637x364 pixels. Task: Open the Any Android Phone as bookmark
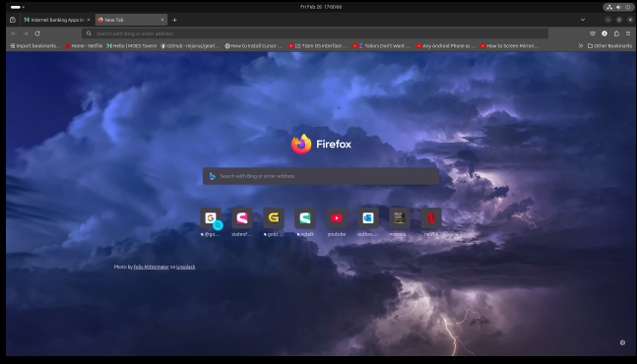446,46
